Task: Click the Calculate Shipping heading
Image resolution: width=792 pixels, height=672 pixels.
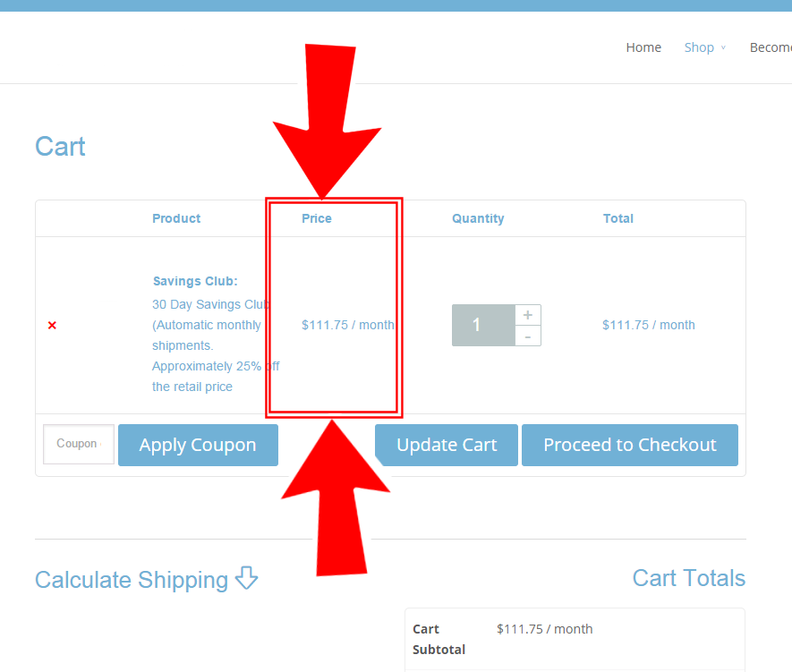Action: tap(132, 580)
